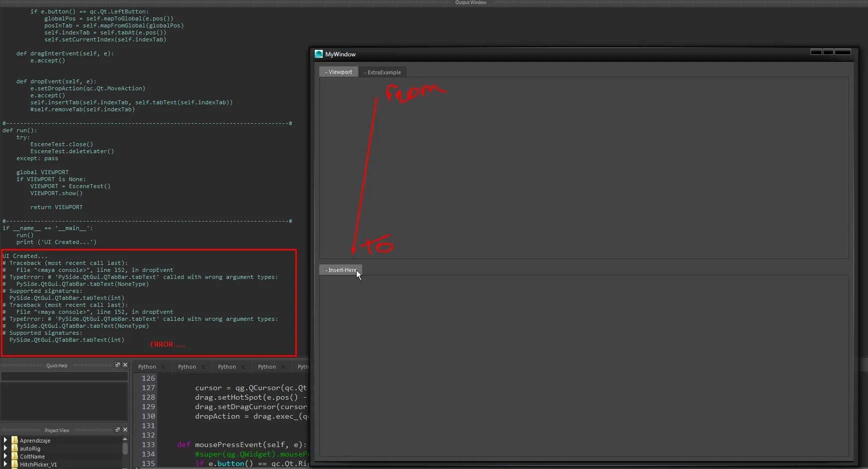Expand the HitchPicker_V1 folder
Viewport: 868px width, 469px height.
[5, 464]
